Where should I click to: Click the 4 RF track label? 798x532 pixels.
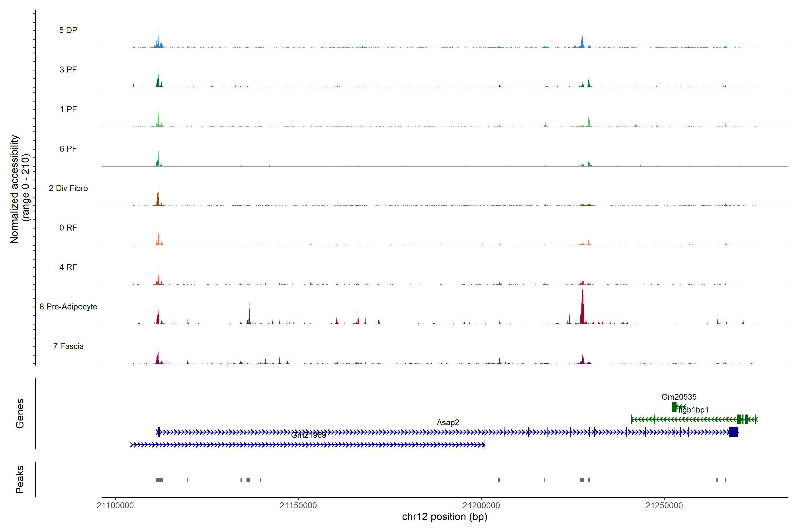point(68,267)
